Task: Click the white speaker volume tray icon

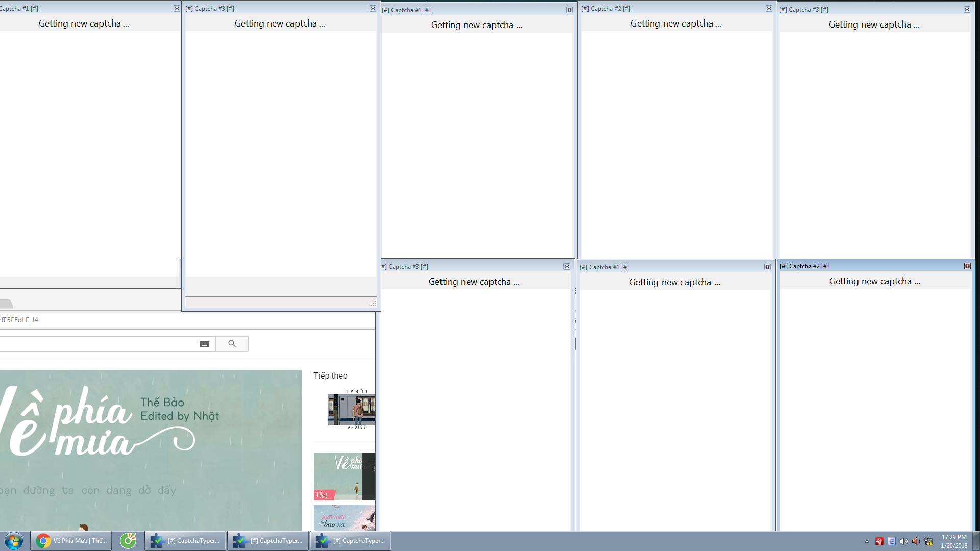Action: pos(903,541)
